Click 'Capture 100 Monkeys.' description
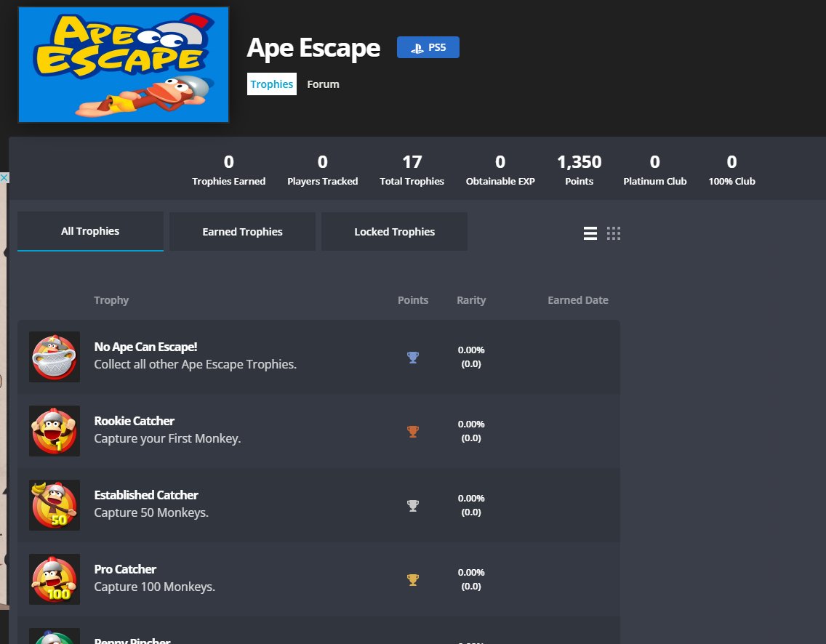 click(154, 587)
